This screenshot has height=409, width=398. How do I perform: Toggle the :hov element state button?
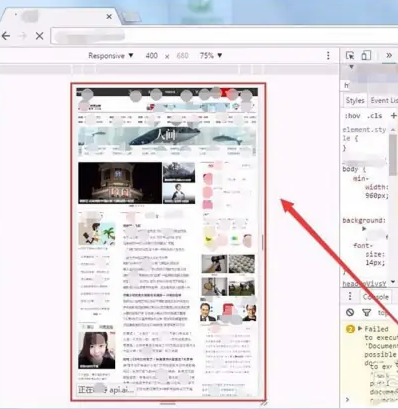352,116
